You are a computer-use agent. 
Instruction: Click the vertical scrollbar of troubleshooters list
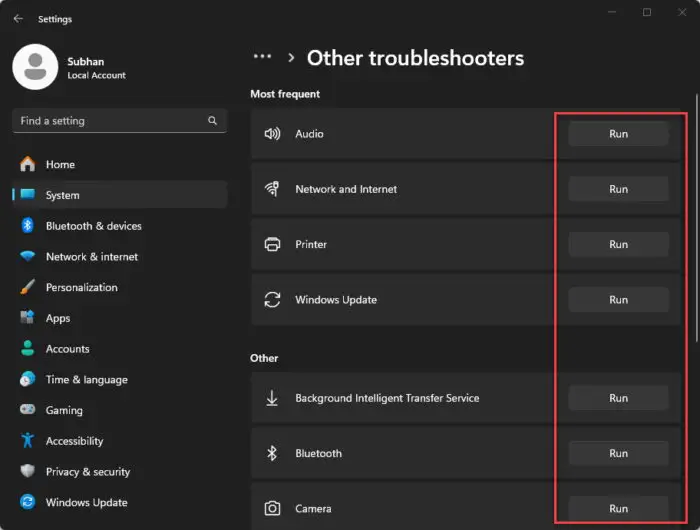(x=696, y=218)
